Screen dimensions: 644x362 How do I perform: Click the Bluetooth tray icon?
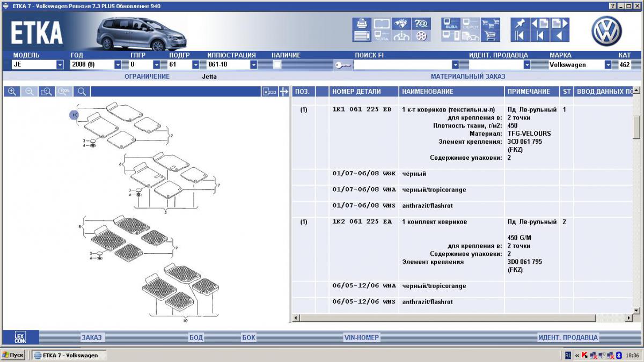[x=618, y=355]
